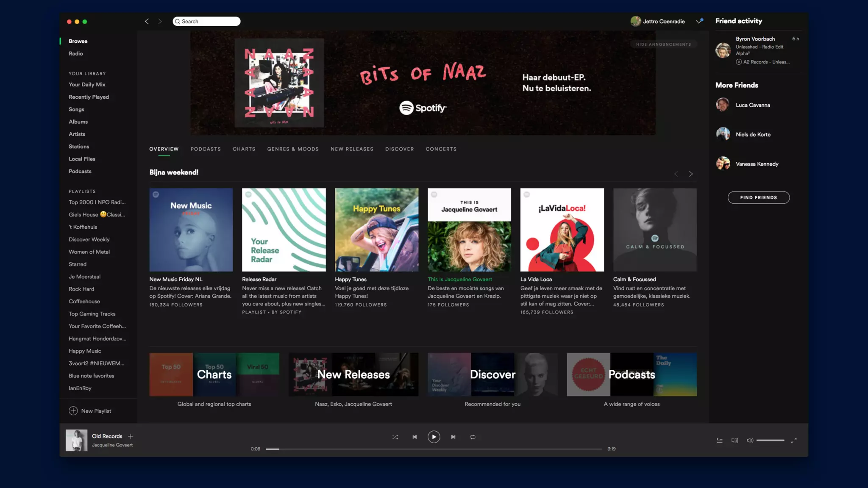This screenshot has width=868, height=488.
Task: Open the Genres & Moods tab
Action: coord(293,149)
